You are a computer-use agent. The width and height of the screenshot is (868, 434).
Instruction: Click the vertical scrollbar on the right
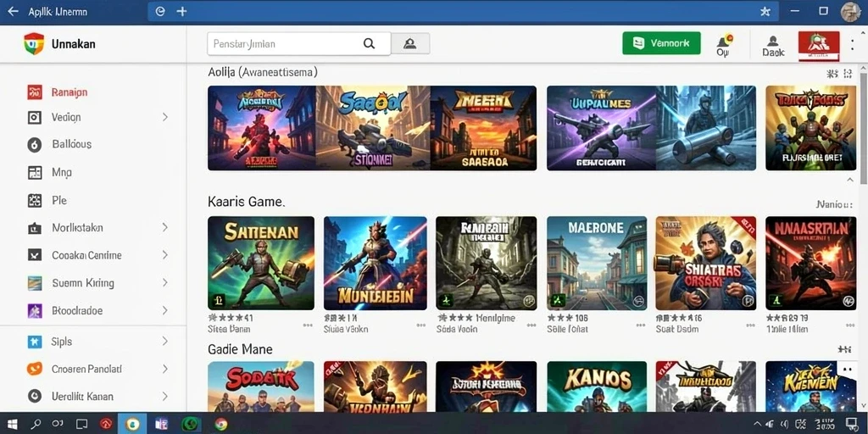863,127
